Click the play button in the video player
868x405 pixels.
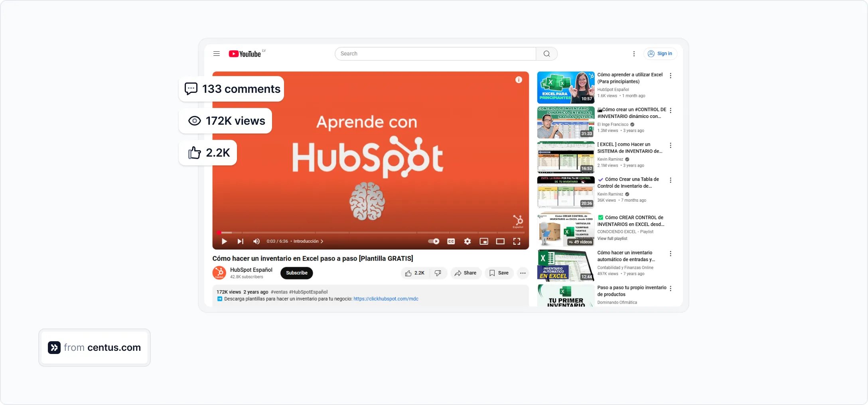[x=224, y=241]
